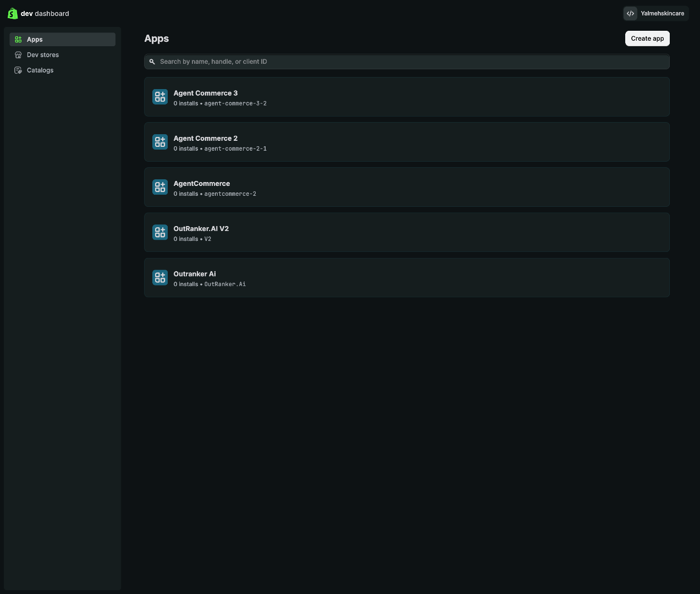Open the Outranker Ai app
The height and width of the screenshot is (594, 700).
point(407,277)
